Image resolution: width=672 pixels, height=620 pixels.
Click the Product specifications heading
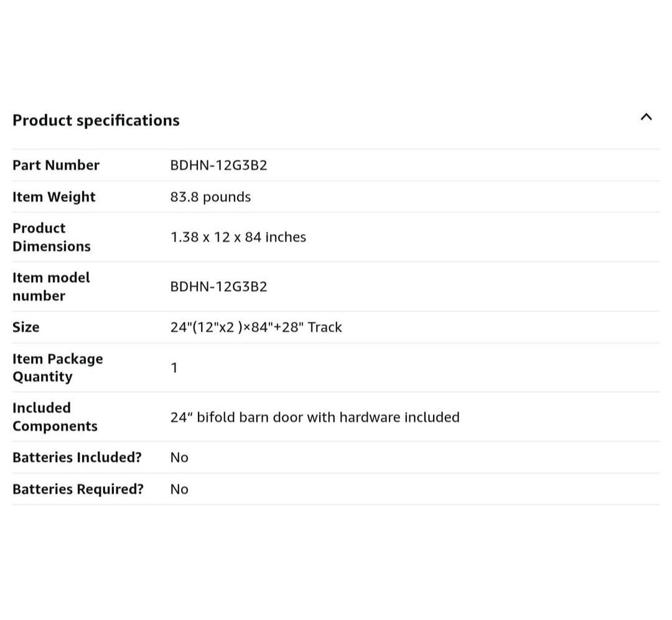click(x=96, y=120)
